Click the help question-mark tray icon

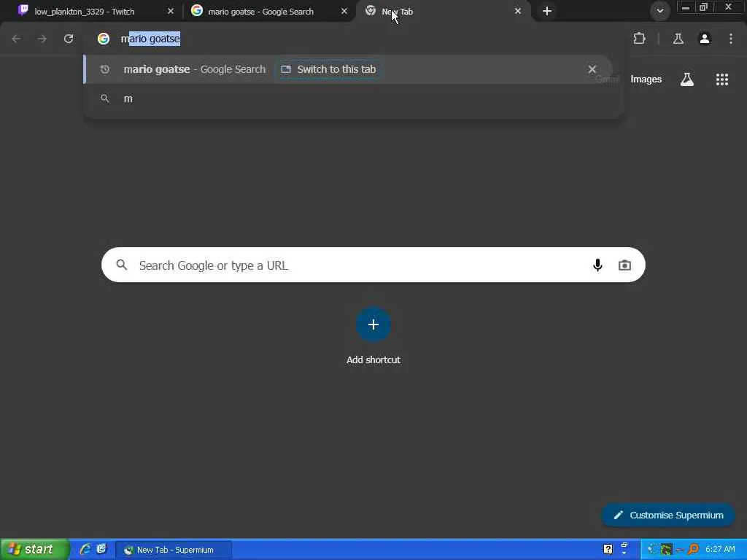coord(608,550)
